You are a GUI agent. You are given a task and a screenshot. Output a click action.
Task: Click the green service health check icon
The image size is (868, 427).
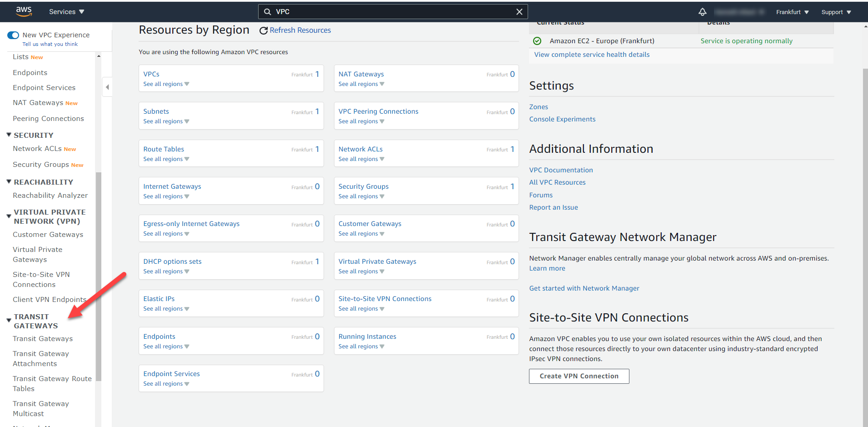pyautogui.click(x=537, y=40)
